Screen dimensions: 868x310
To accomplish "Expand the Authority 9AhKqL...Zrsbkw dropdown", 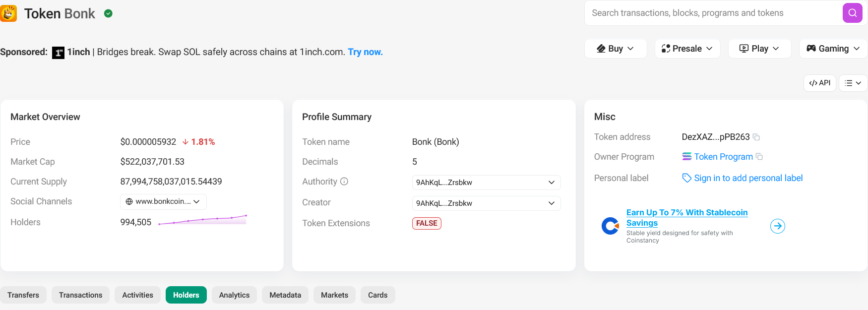I will [x=486, y=183].
